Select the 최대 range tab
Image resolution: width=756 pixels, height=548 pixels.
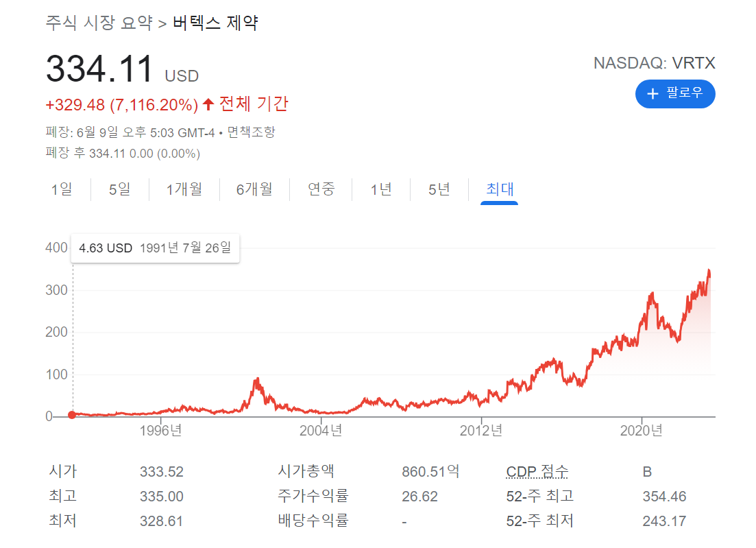coord(500,189)
